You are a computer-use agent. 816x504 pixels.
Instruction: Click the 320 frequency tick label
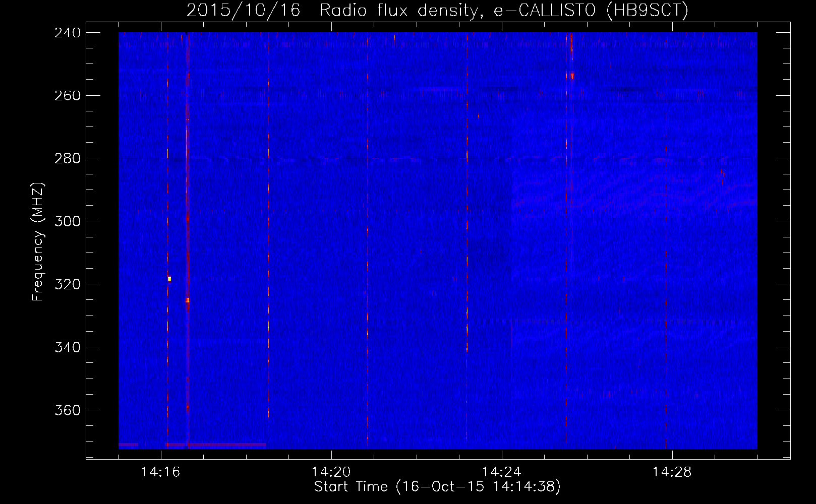pyautogui.click(x=68, y=285)
